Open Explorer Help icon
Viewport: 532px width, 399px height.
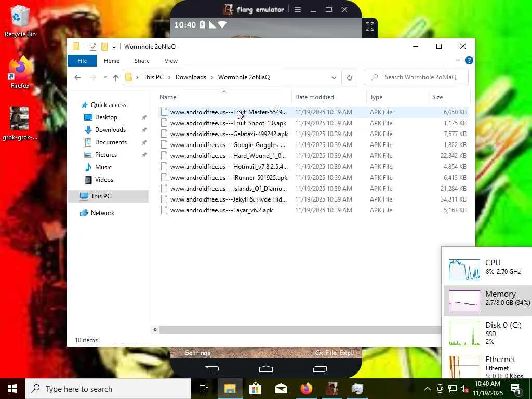click(469, 60)
